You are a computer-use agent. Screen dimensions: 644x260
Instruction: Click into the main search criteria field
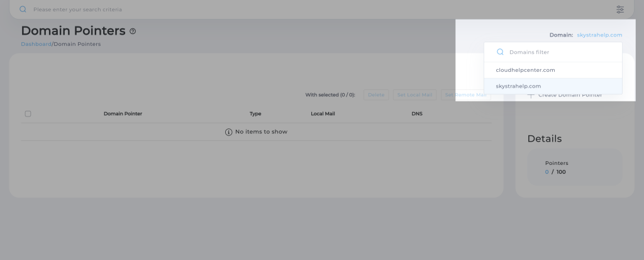(x=314, y=9)
